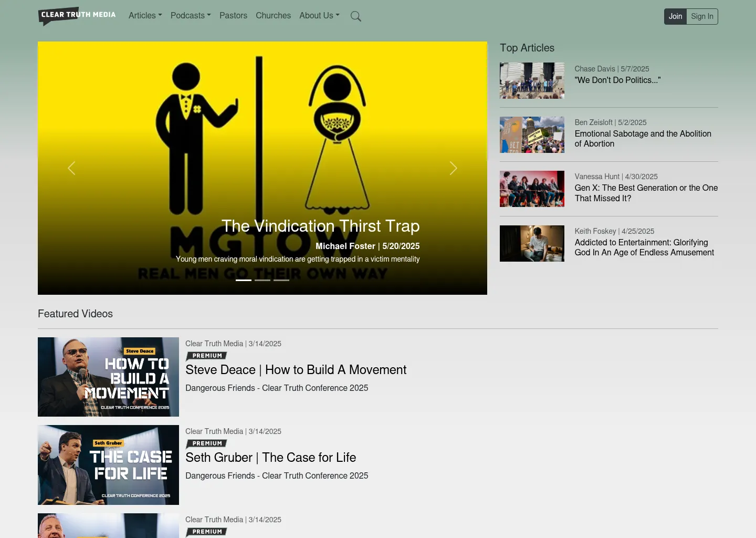Click Clear Truth Media 3/14/2025 above Steve Deace
The image size is (756, 538).
pyautogui.click(x=233, y=344)
